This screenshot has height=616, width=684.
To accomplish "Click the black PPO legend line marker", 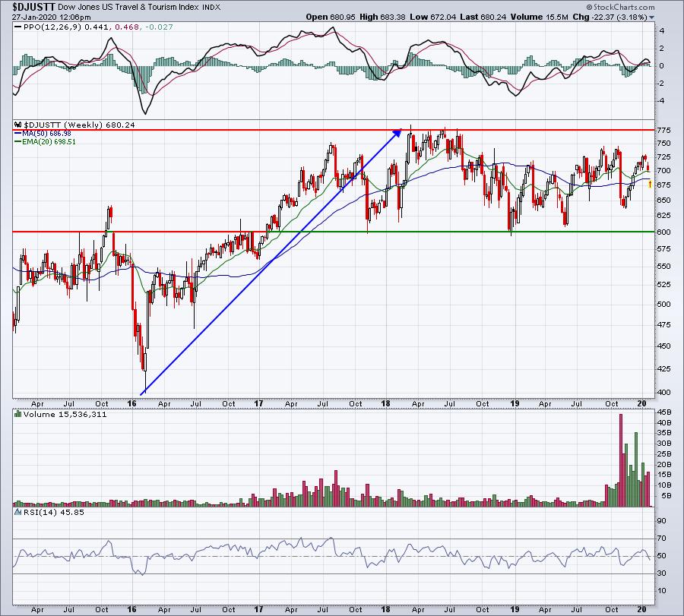I will [18, 27].
